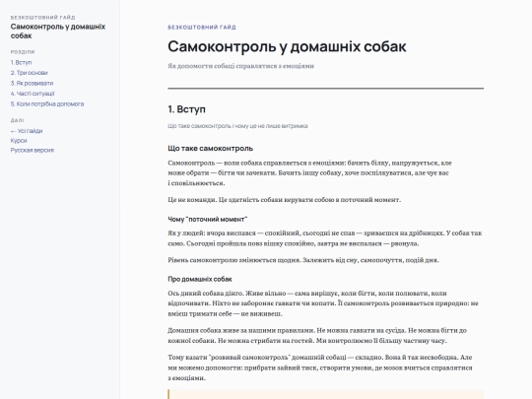Click subtitle 'Як допомогти собаці справлятися з емоціями'

pos(241,66)
